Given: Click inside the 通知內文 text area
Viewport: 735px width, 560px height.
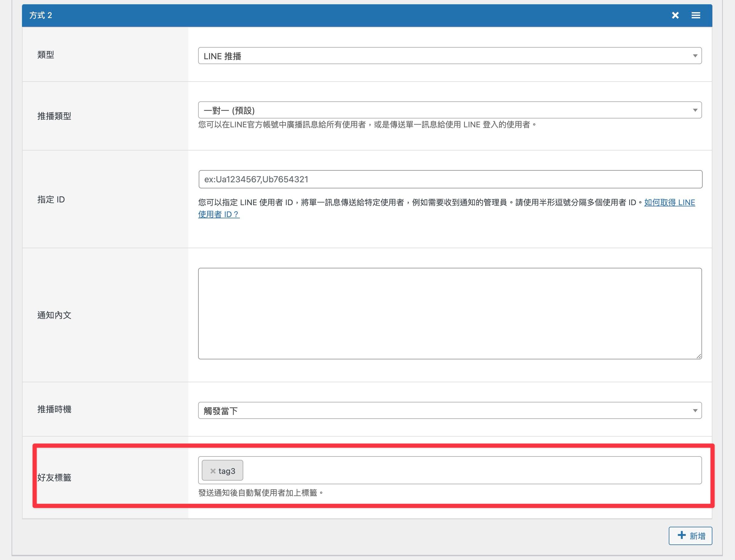Looking at the screenshot, I should [450, 313].
